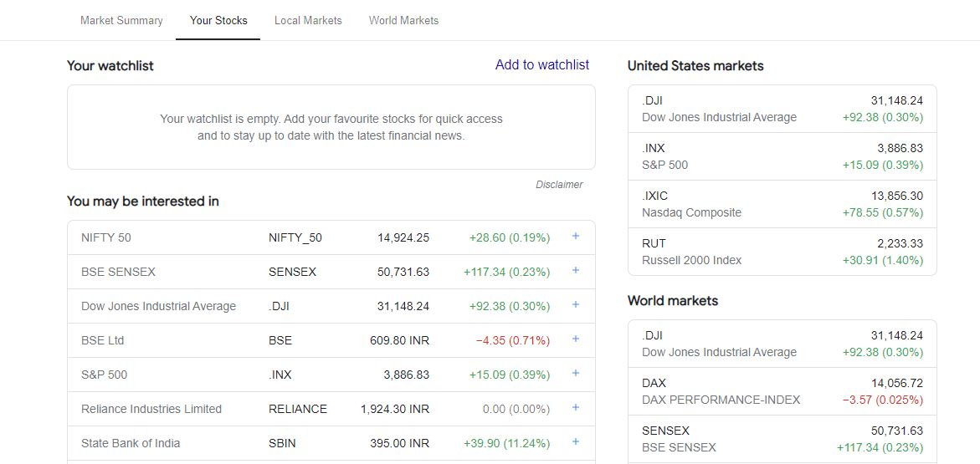Click BSE Ltd name in suggestions list
The image size is (980, 464).
coord(102,341)
